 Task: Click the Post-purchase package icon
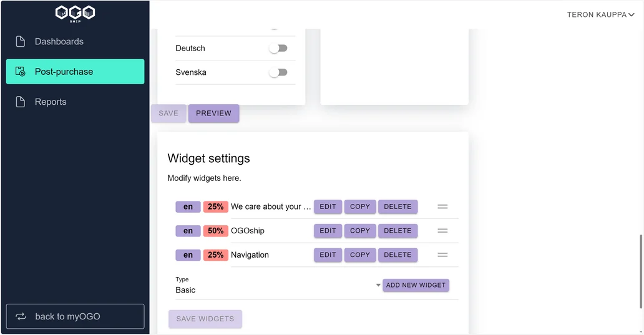[x=20, y=72]
